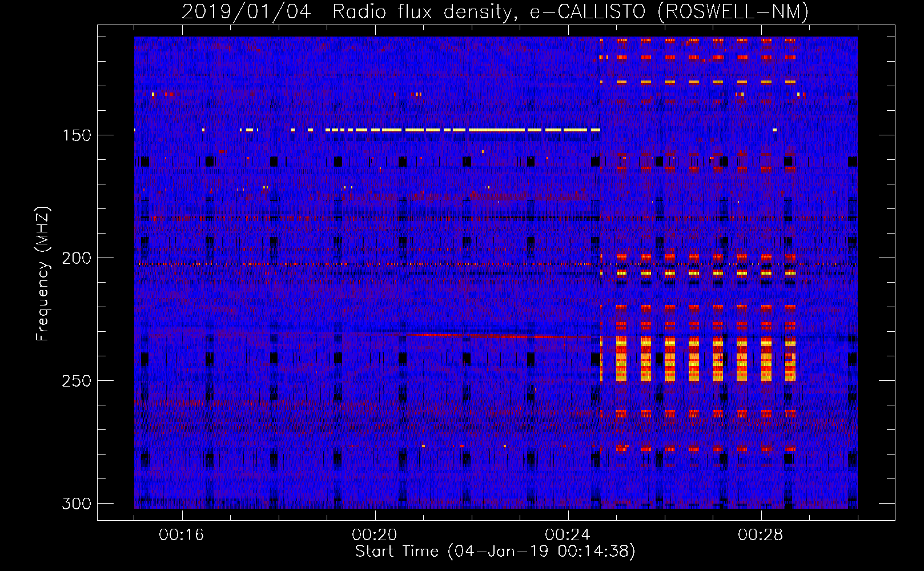Click the 00:24 time tick label
Screen dimensions: 924x571
[568, 534]
